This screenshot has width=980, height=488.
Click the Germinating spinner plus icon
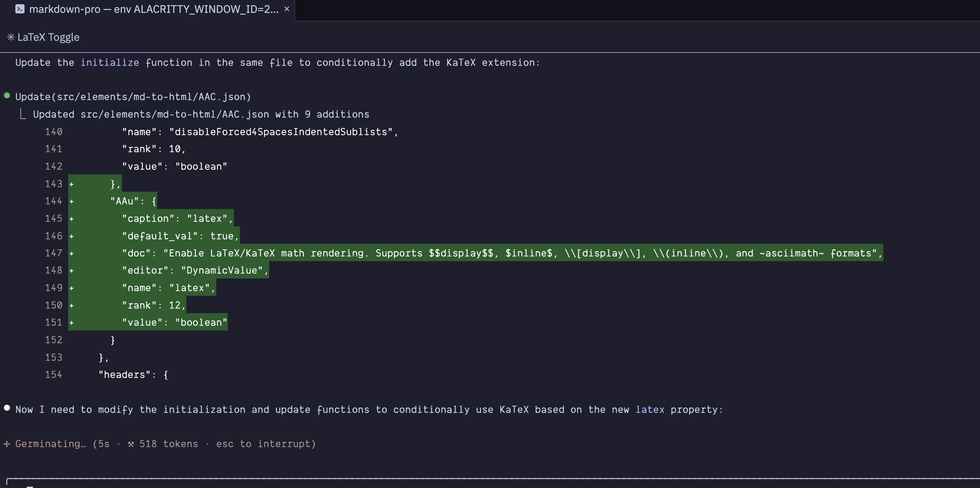click(x=7, y=444)
